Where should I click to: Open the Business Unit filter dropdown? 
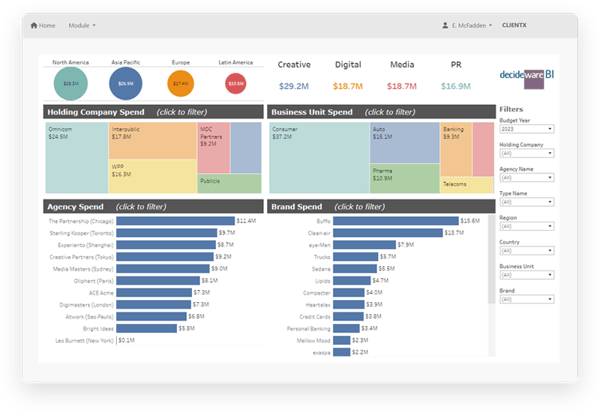pyautogui.click(x=527, y=275)
